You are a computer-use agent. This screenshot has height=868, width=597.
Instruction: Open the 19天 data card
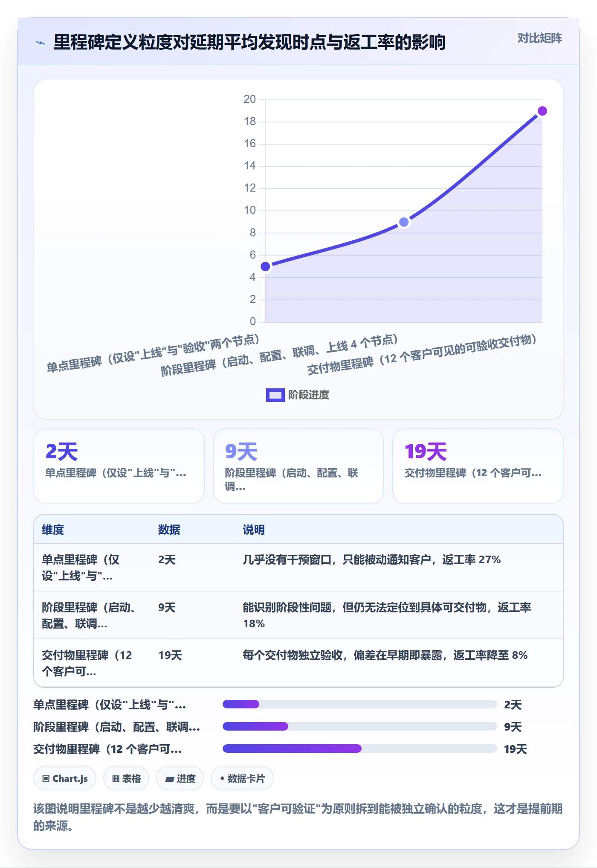(x=478, y=466)
